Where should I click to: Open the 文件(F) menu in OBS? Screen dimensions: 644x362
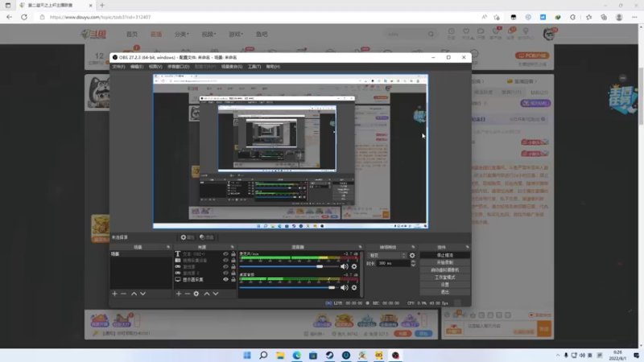[118, 67]
